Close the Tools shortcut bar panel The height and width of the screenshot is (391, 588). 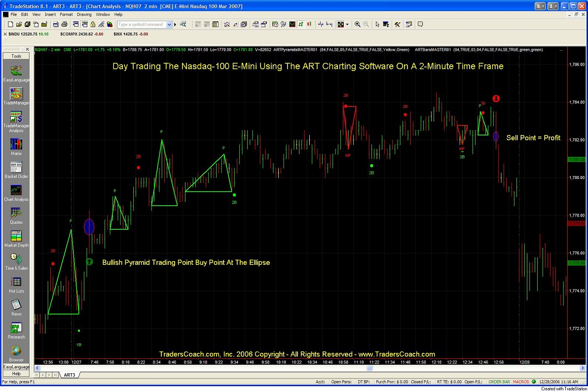pyautogui.click(x=27, y=49)
